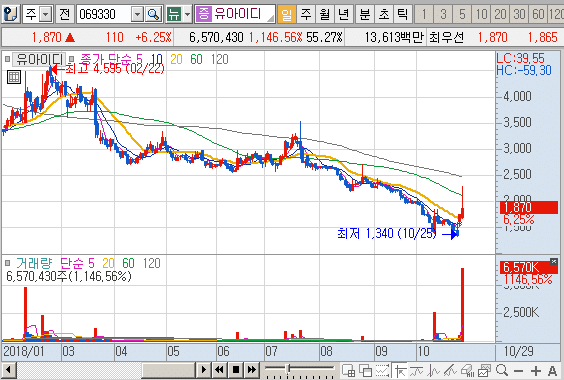564x380 pixels.
Task: Switch to 년 yearly chart period
Action: pyautogui.click(x=344, y=14)
